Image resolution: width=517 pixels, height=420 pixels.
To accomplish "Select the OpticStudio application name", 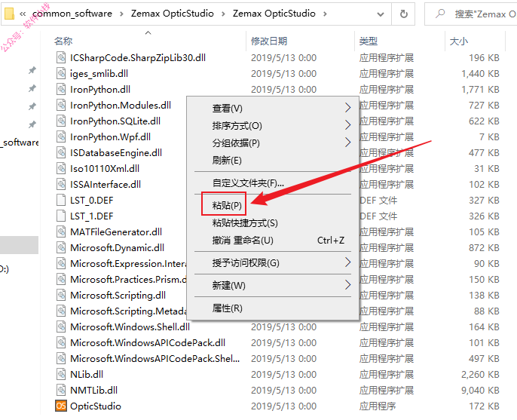I will (96, 406).
